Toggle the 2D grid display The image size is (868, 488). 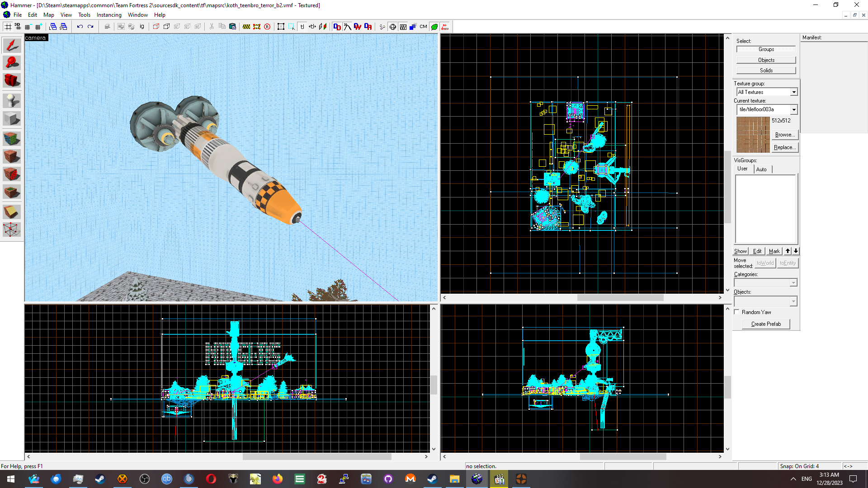[8, 27]
